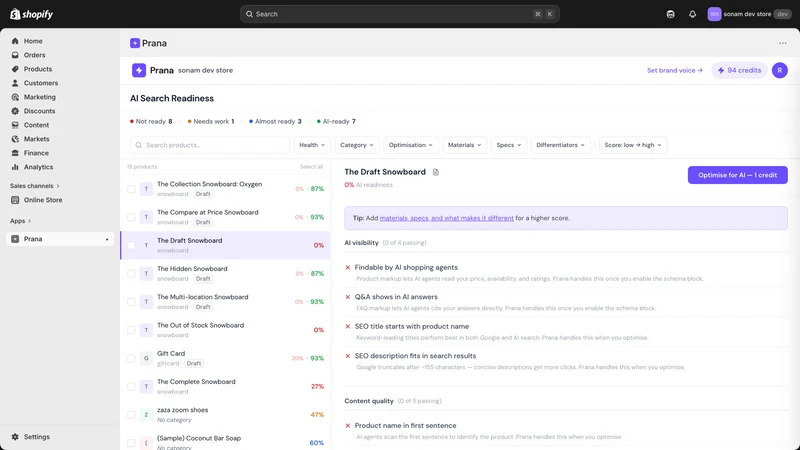The width and height of the screenshot is (800, 450).
Task: Click the R user avatar
Action: click(780, 70)
